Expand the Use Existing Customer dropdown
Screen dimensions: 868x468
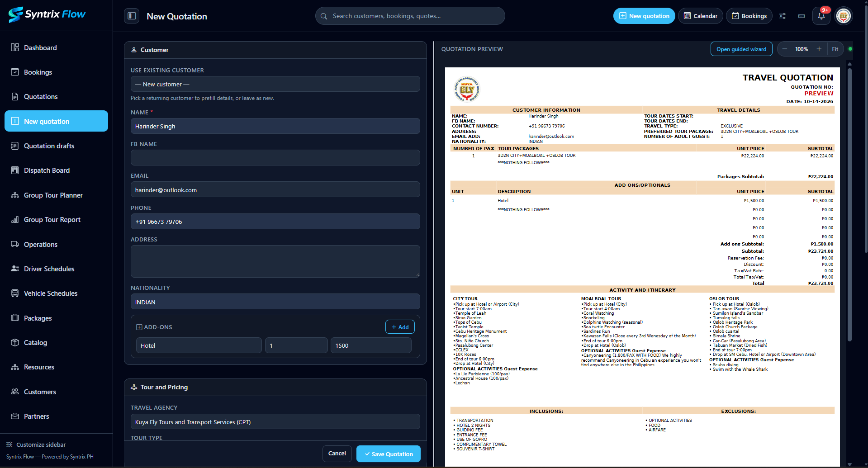click(x=275, y=84)
